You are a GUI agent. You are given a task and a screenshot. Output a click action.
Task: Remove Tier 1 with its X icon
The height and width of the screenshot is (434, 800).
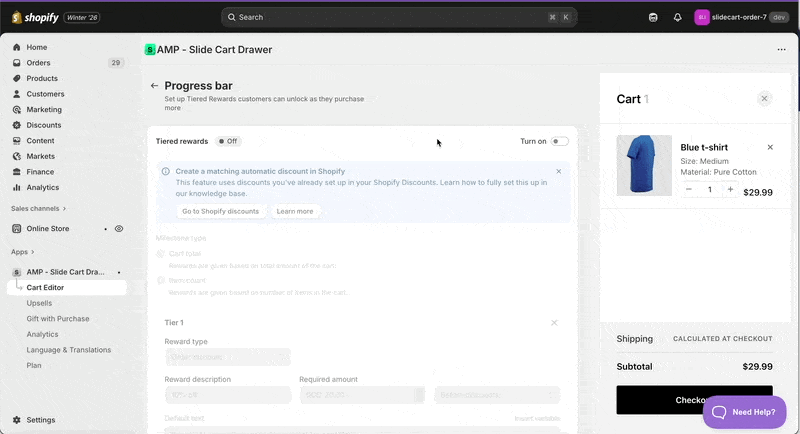coord(554,323)
